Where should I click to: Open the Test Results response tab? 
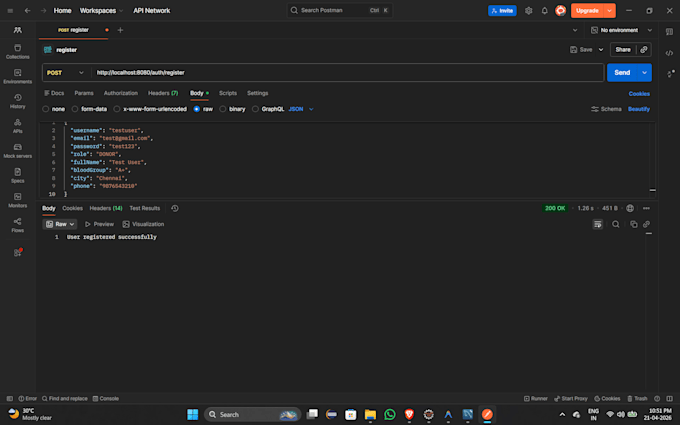(145, 208)
